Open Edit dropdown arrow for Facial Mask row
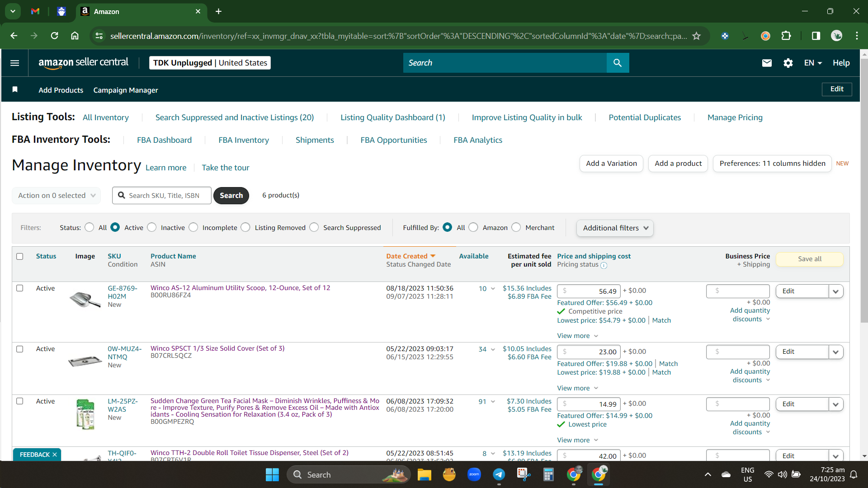Viewport: 868px width, 488px height. click(836, 404)
